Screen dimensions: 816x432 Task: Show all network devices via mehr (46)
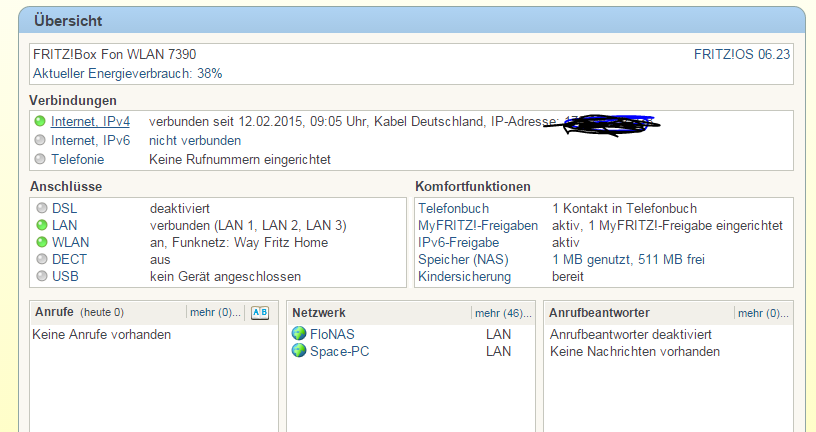(503, 313)
